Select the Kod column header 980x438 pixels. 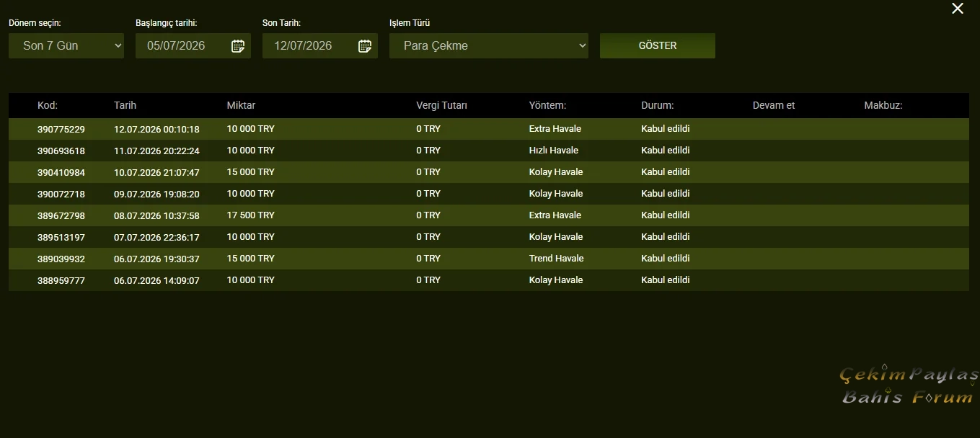(x=48, y=105)
